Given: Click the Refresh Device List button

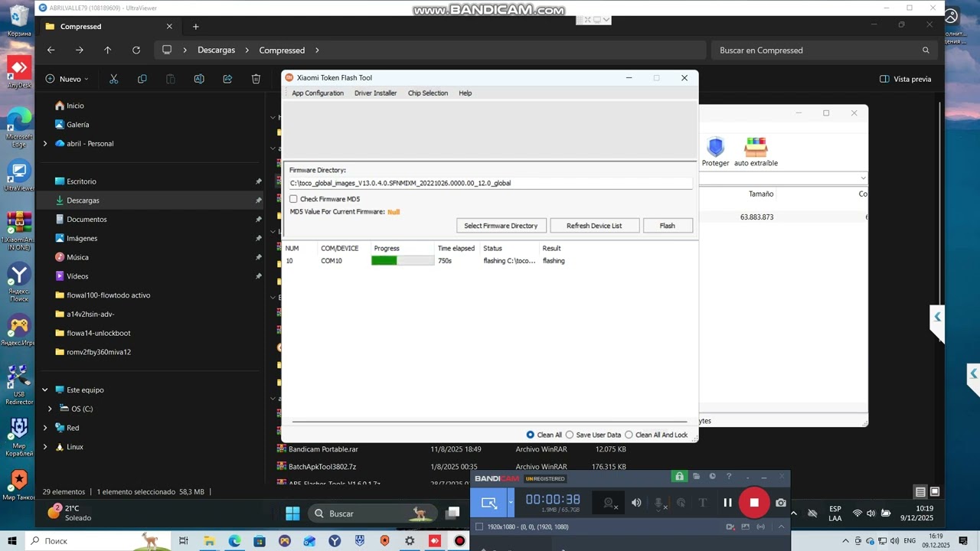Looking at the screenshot, I should pyautogui.click(x=594, y=226).
